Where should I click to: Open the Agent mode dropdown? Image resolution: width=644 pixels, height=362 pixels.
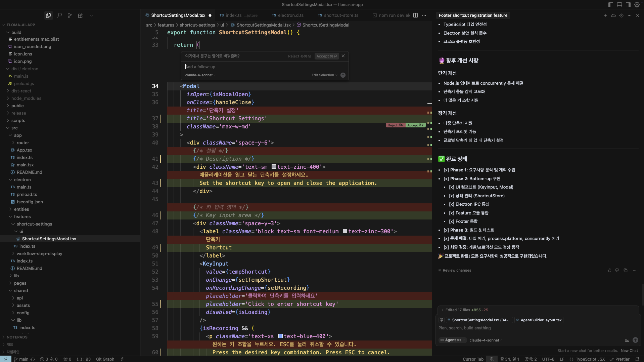453,340
